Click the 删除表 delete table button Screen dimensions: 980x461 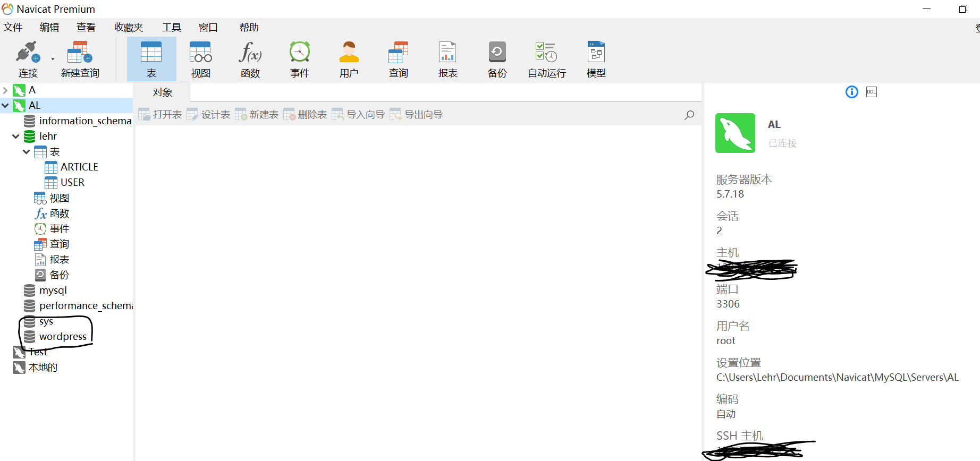point(305,115)
